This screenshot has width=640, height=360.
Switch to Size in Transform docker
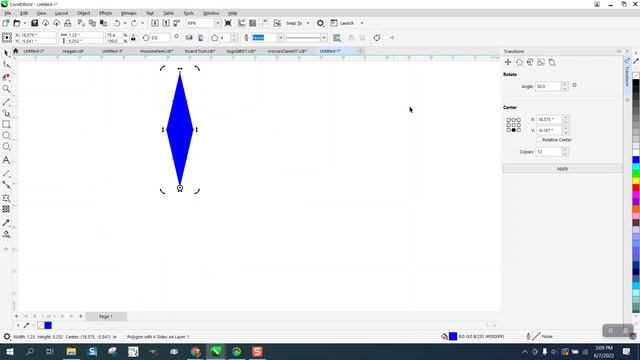pyautogui.click(x=541, y=62)
